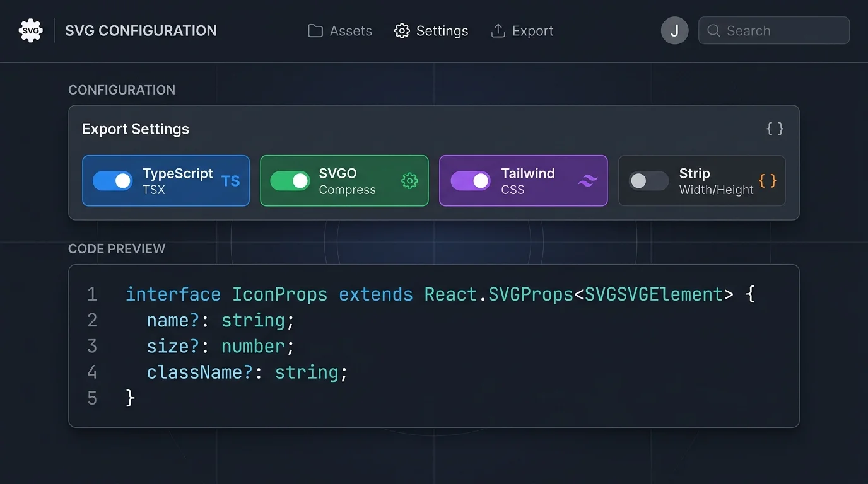Turn off SVGO Compress
The width and height of the screenshot is (868, 484).
point(290,181)
